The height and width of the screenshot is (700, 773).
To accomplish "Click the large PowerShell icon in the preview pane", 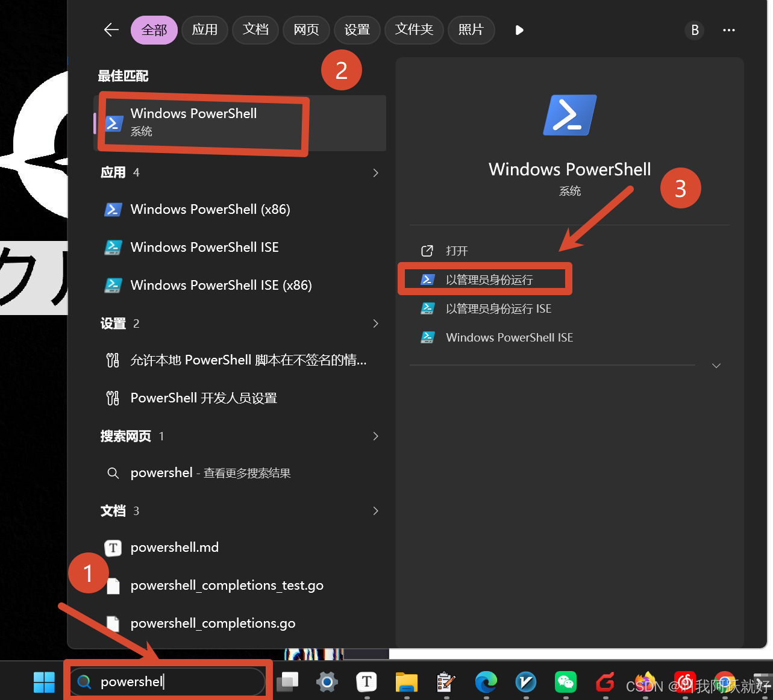I will point(570,115).
